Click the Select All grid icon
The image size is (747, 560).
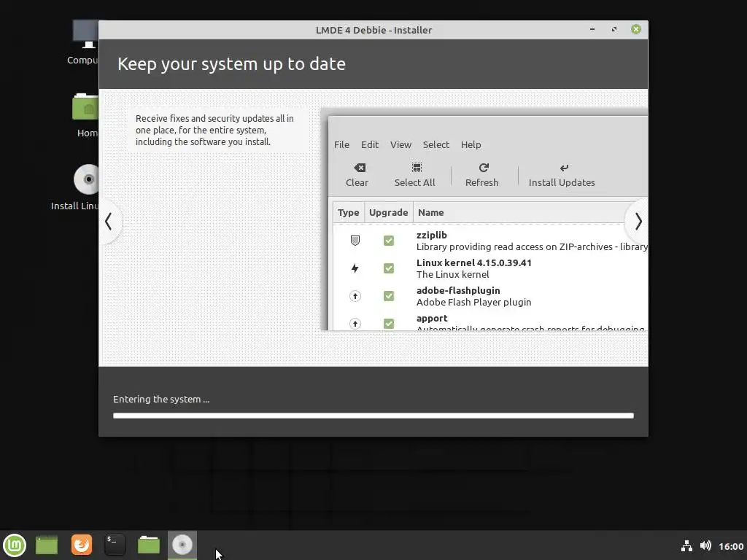417,168
